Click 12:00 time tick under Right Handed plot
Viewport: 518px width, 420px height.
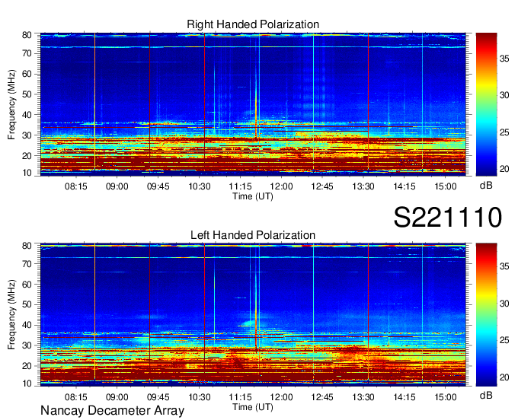click(x=281, y=186)
